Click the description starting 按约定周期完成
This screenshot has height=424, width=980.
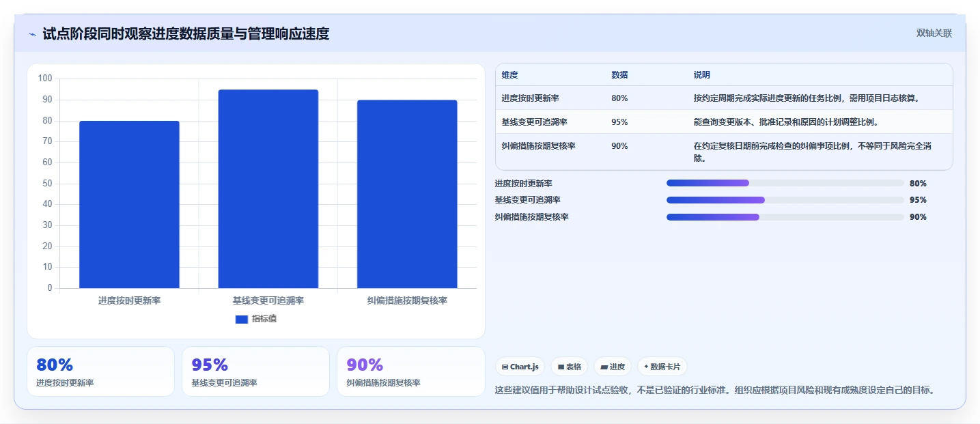[x=807, y=98]
